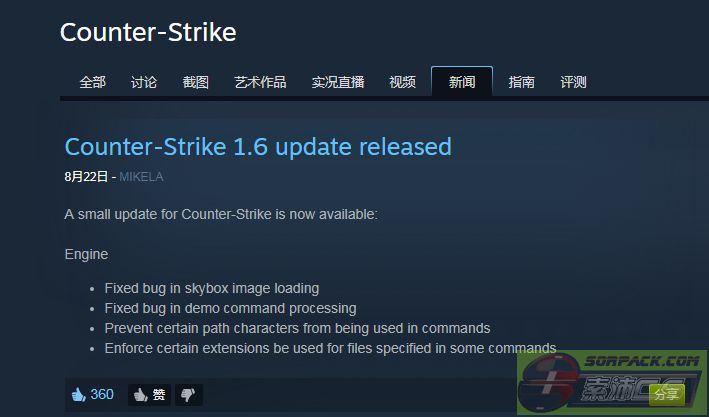Viewport: 709px width, 417px height.
Task: Switch to the 讨论 discussions tab
Action: coord(144,82)
